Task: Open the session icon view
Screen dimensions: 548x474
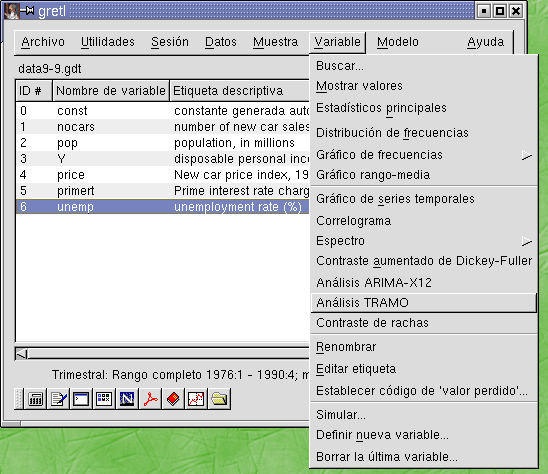Action: [104, 398]
